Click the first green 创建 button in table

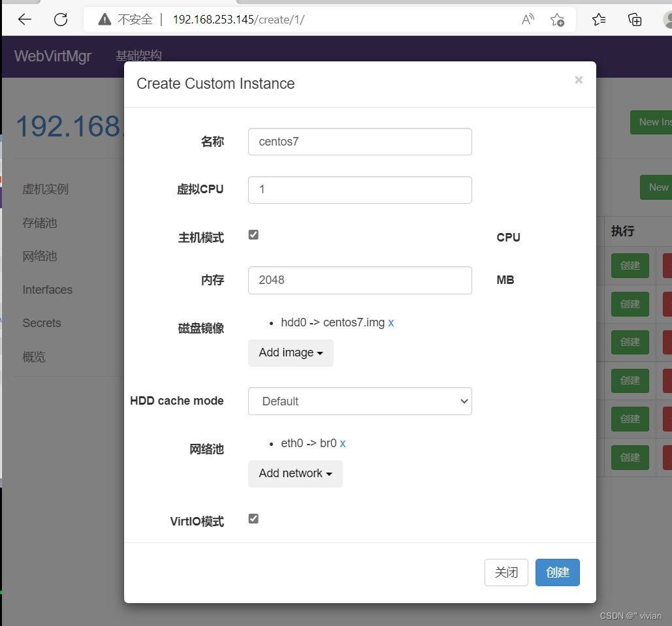tap(630, 266)
